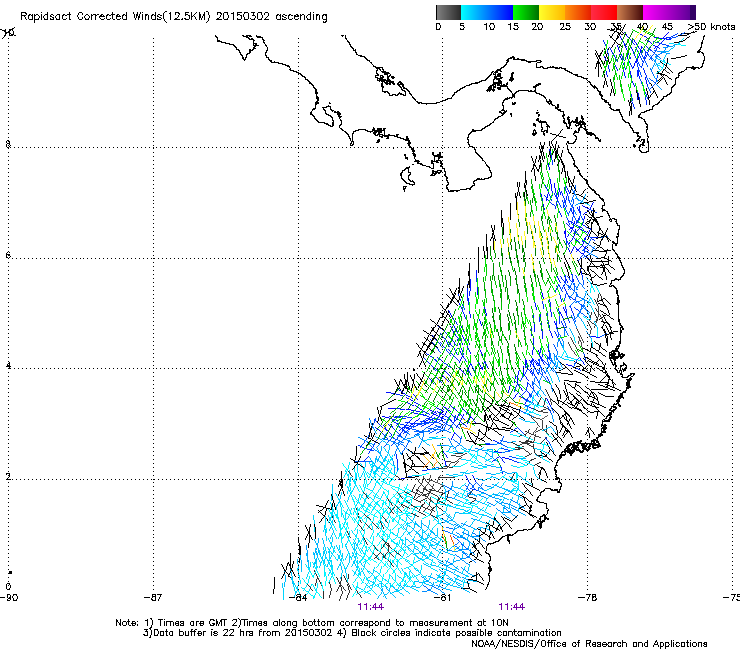This screenshot has height=650, width=740.
Task: Click the latitude '4' axis label
Action: [8, 366]
